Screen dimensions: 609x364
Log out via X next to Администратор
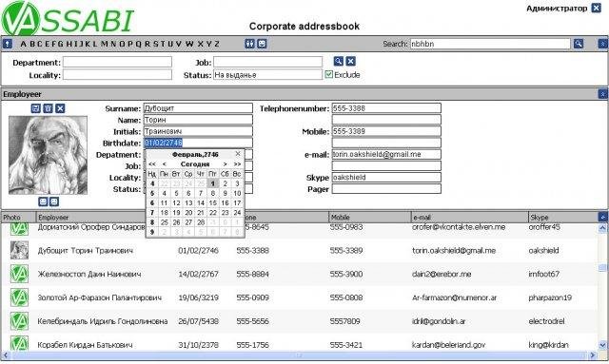(597, 8)
